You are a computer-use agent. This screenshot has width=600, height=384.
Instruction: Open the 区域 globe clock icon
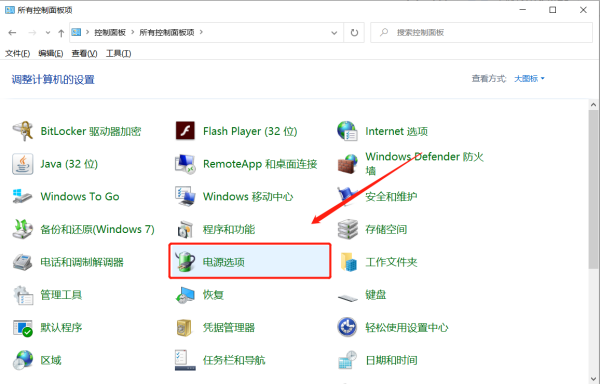23,360
